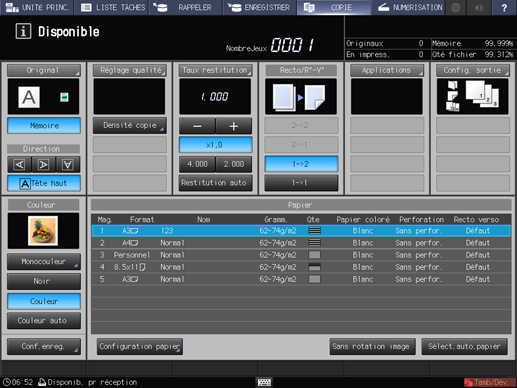Click the clock icon at 06:52
Image resolution: width=517 pixels, height=388 pixels.
pyautogui.click(x=6, y=382)
